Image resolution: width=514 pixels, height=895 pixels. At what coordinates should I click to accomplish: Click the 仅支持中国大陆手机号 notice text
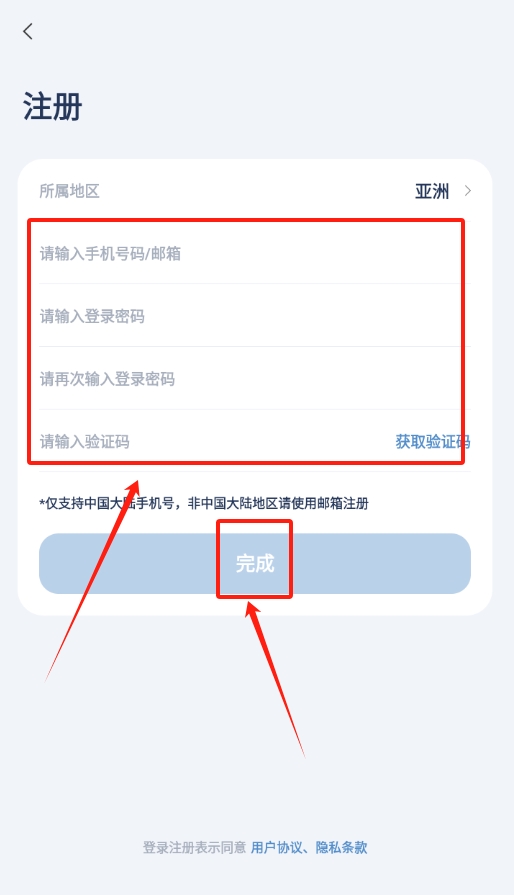204,503
